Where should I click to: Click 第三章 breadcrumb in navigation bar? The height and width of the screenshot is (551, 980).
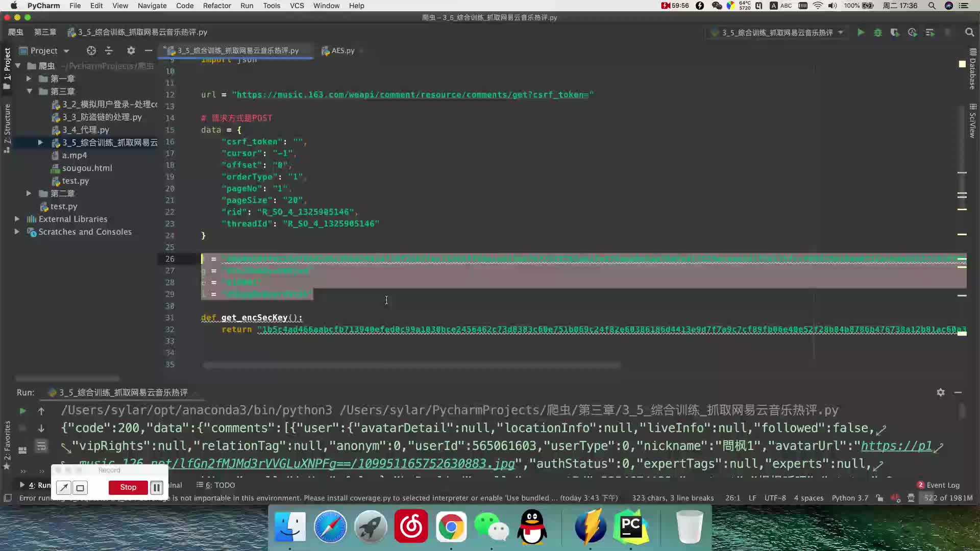tap(45, 32)
